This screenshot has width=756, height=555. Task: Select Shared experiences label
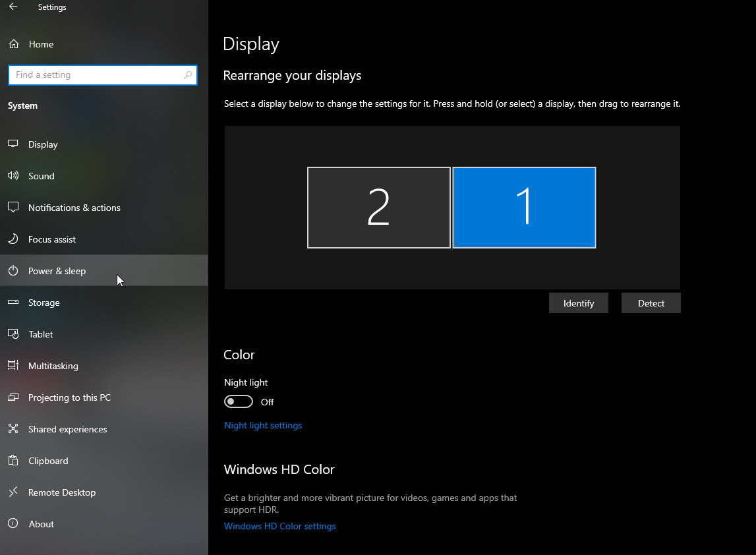(x=67, y=429)
